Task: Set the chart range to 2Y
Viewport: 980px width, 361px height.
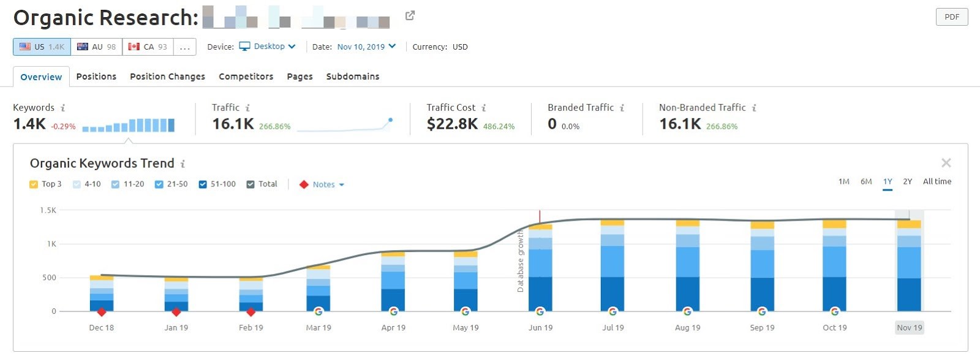Action: click(908, 182)
